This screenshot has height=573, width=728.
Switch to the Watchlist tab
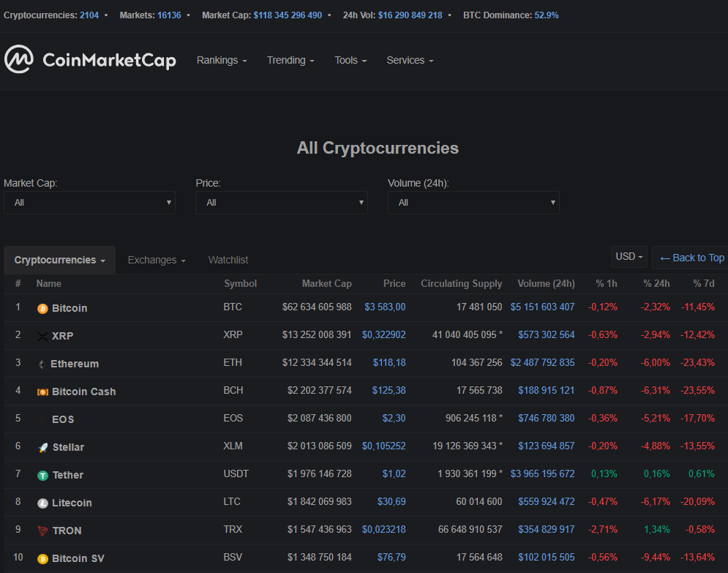pos(228,260)
